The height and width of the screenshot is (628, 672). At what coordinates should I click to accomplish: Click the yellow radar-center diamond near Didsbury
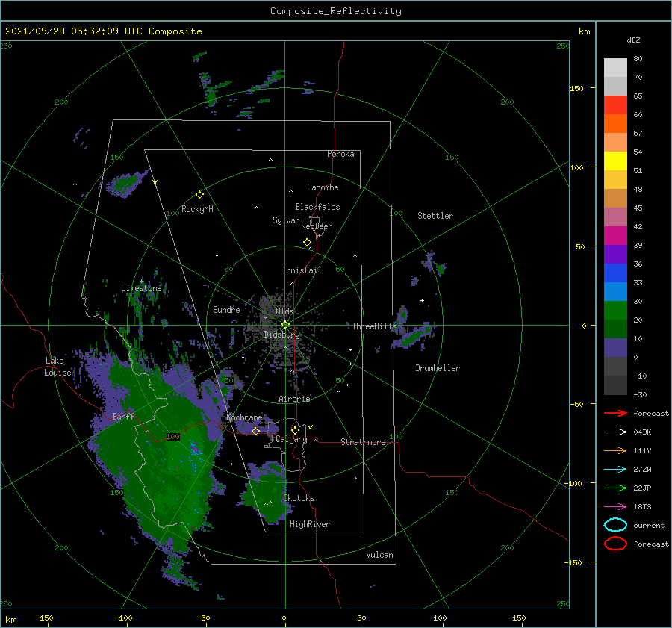[x=285, y=325]
